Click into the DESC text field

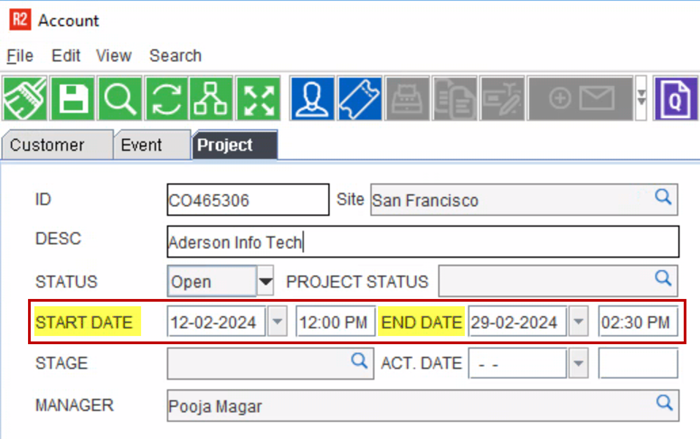pos(420,241)
